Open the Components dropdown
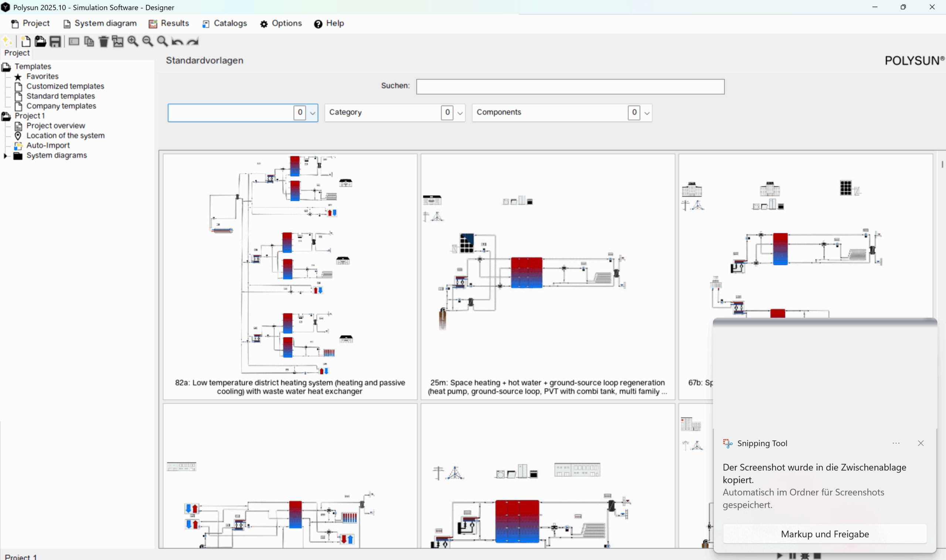The height and width of the screenshot is (560, 946). pyautogui.click(x=647, y=113)
